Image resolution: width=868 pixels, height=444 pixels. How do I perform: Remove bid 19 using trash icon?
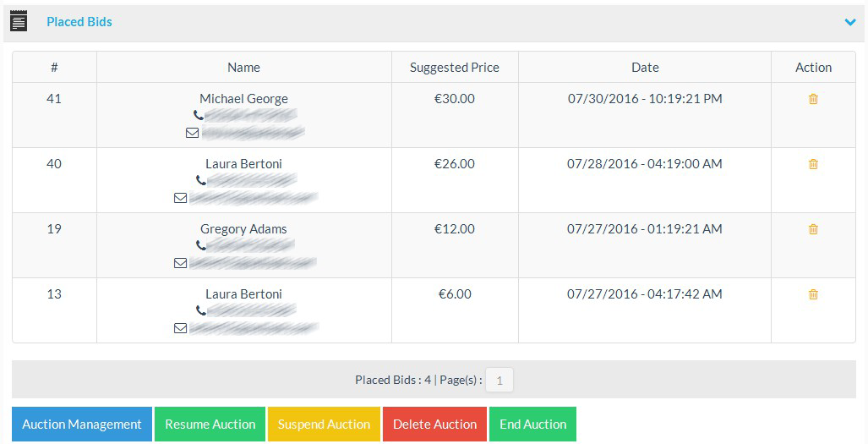click(x=813, y=229)
